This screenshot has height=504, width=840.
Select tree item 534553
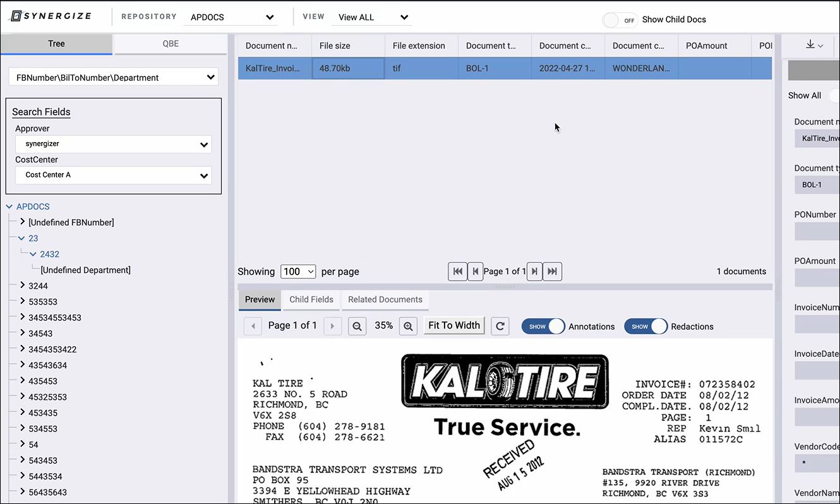pyautogui.click(x=43, y=429)
